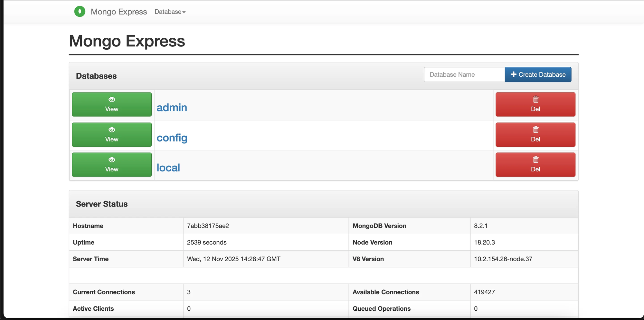This screenshot has width=644, height=320.
Task: Click the trash icon for the local database
Action: point(535,160)
